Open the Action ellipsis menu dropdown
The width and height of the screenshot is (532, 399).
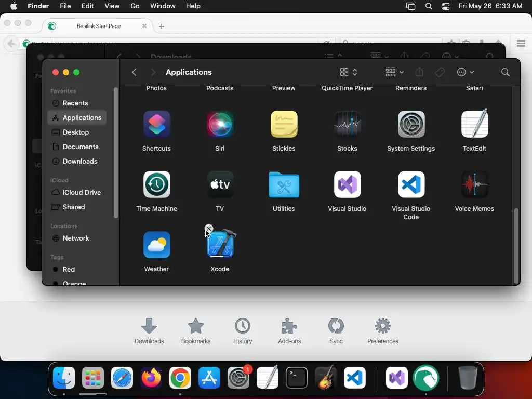(465, 72)
